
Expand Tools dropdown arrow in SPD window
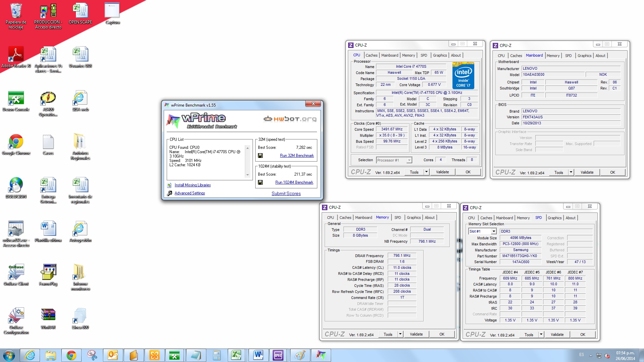541,335
